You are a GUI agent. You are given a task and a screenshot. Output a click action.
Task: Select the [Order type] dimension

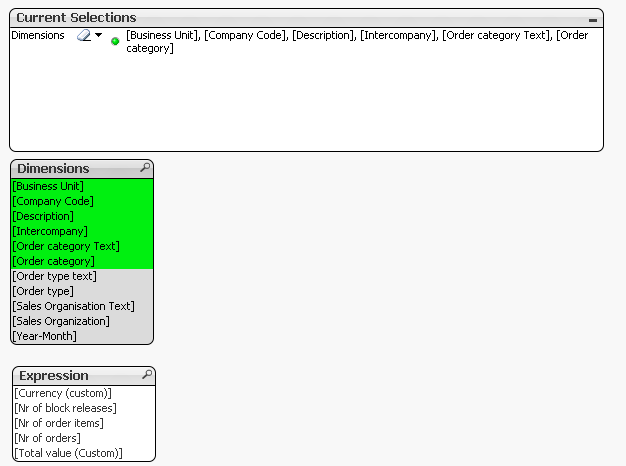click(x=82, y=291)
